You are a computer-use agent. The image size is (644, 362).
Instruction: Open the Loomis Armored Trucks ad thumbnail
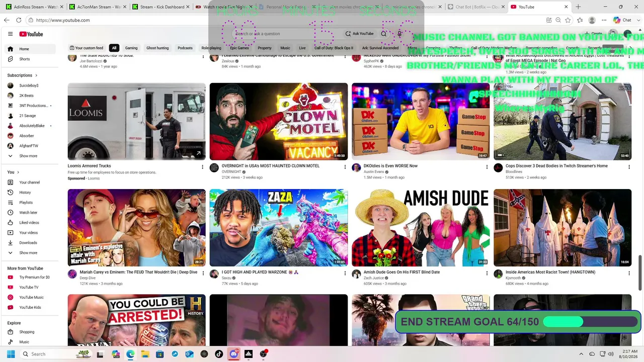(x=137, y=121)
